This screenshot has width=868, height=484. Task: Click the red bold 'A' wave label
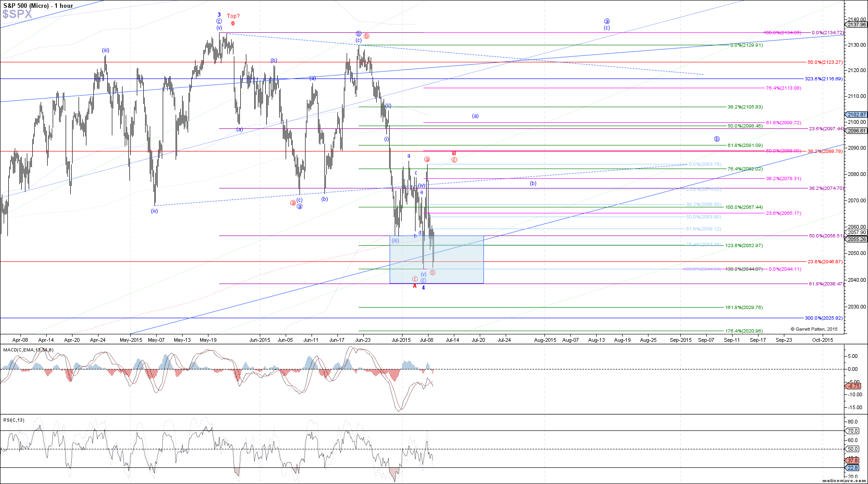click(415, 286)
